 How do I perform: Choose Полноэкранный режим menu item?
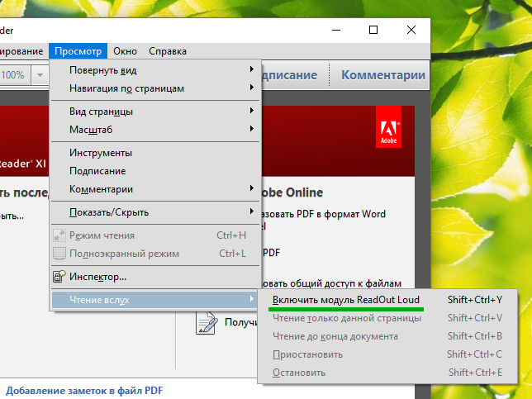point(156,254)
